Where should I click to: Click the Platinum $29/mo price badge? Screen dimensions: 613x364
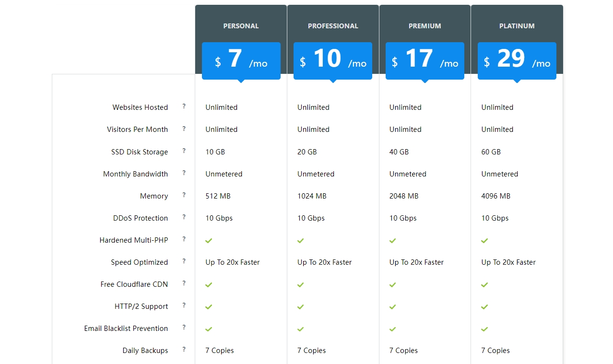517,61
